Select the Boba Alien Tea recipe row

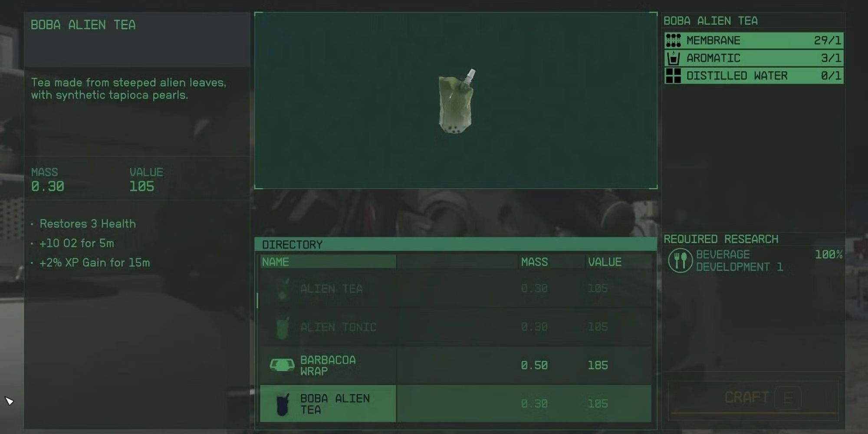tap(456, 403)
